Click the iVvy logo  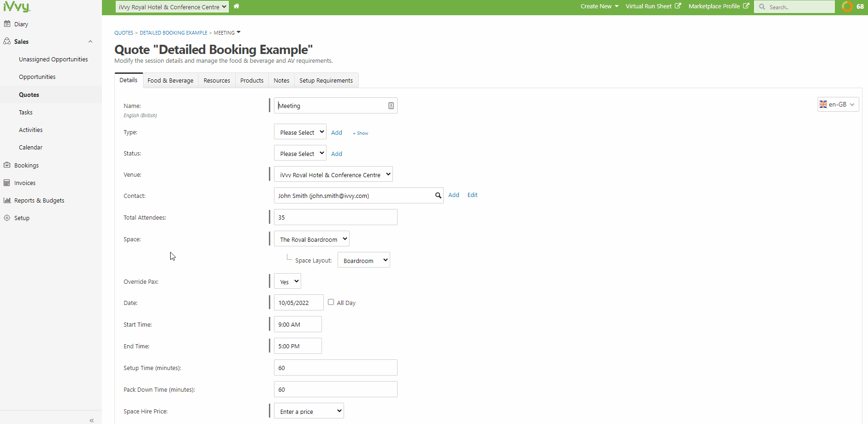17,6
